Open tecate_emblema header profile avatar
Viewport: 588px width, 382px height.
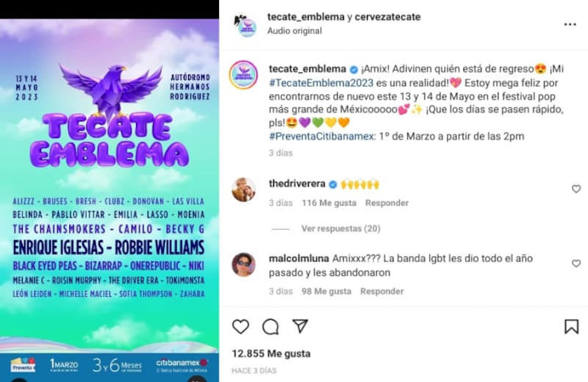coord(246,25)
